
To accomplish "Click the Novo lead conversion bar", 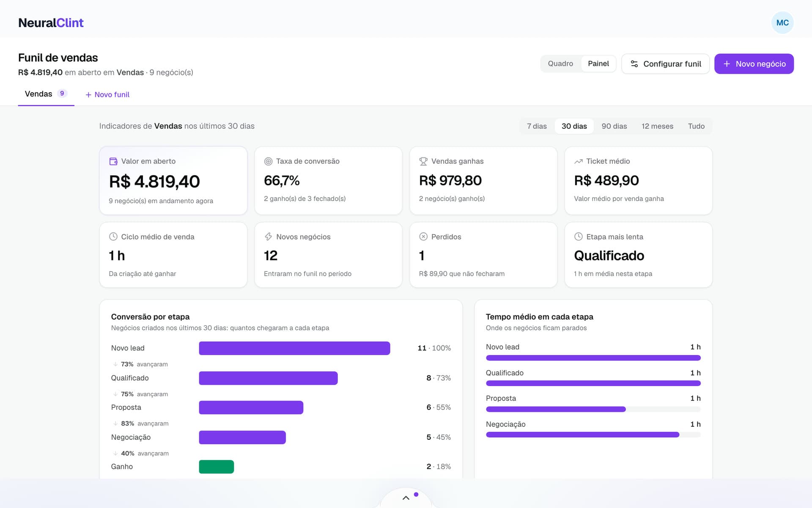I will pyautogui.click(x=294, y=348).
